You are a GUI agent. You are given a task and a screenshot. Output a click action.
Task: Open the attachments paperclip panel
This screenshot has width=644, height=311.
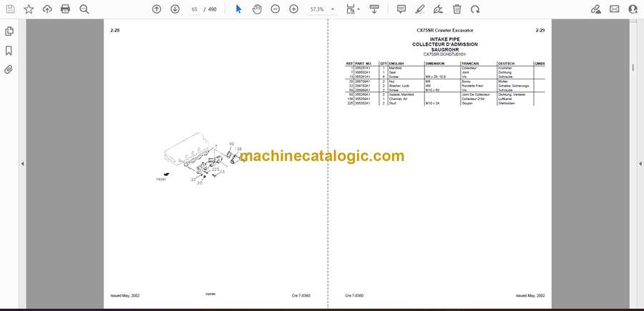coord(9,70)
